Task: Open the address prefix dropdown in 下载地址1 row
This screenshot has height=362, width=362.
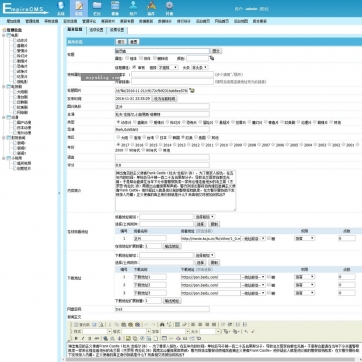Action: point(253,277)
